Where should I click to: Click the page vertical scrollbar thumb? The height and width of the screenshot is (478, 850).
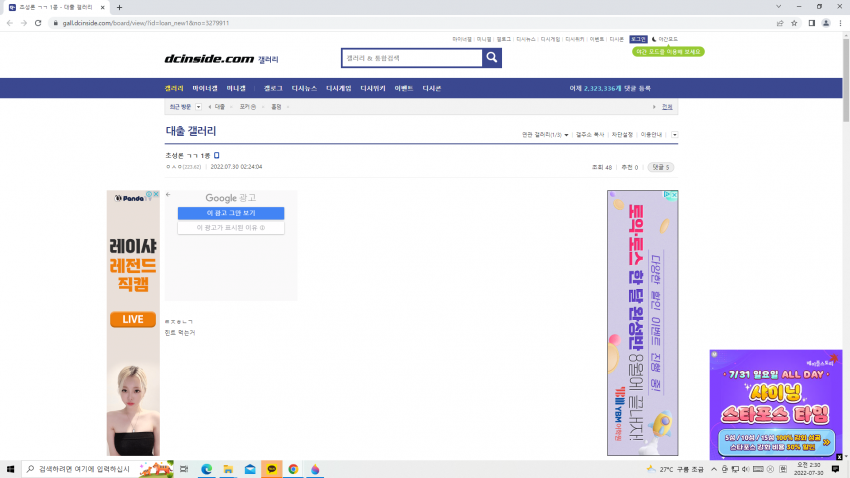click(x=846, y=80)
